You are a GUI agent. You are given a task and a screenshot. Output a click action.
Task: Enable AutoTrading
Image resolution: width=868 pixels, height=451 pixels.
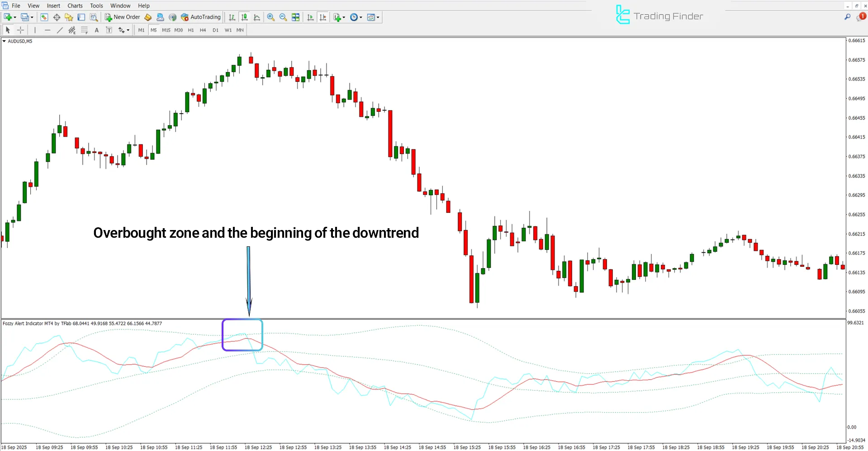pyautogui.click(x=201, y=17)
